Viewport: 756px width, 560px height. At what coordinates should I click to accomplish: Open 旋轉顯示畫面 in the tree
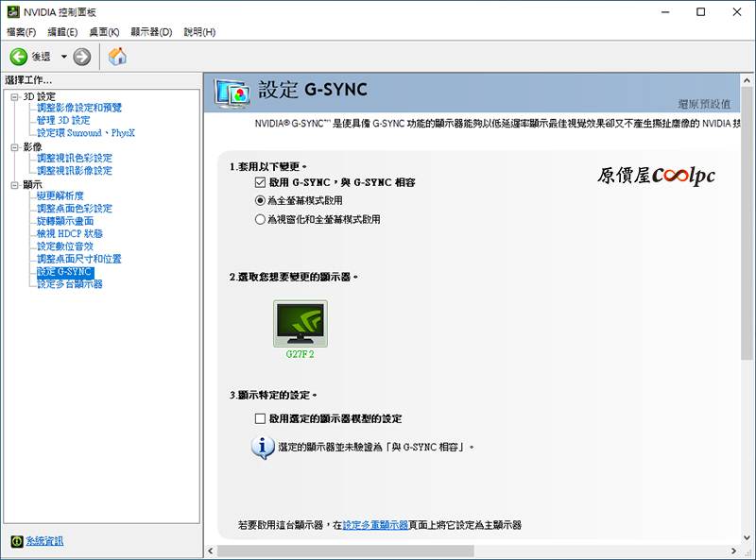65,221
